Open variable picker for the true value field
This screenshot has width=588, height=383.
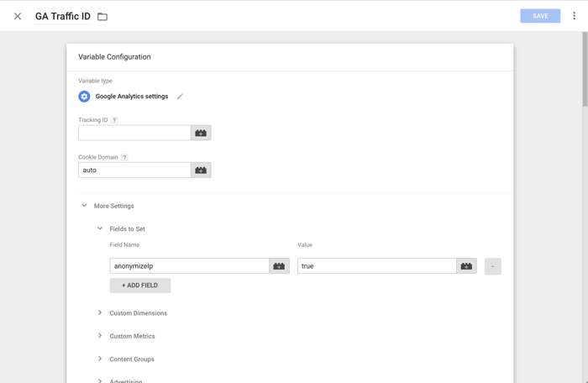pos(466,266)
